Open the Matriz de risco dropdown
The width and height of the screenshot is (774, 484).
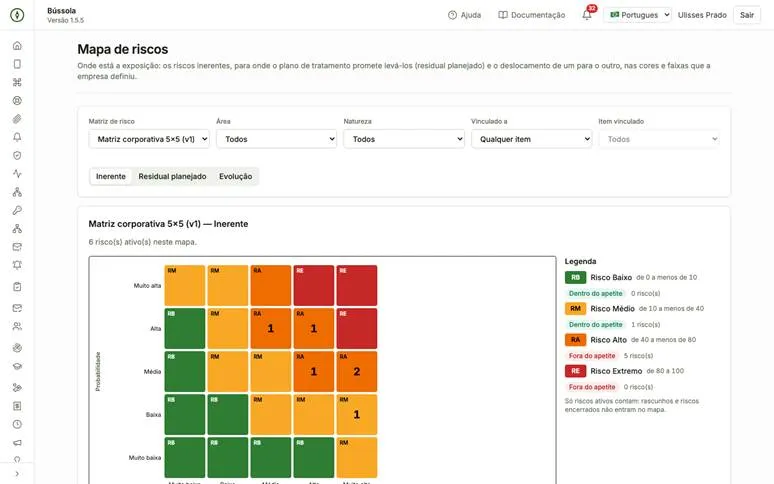pyautogui.click(x=149, y=139)
